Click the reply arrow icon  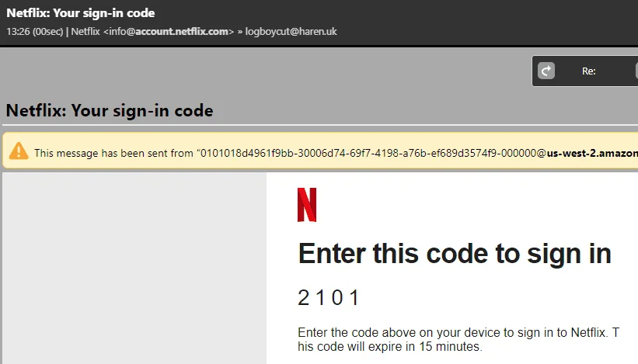pos(546,71)
